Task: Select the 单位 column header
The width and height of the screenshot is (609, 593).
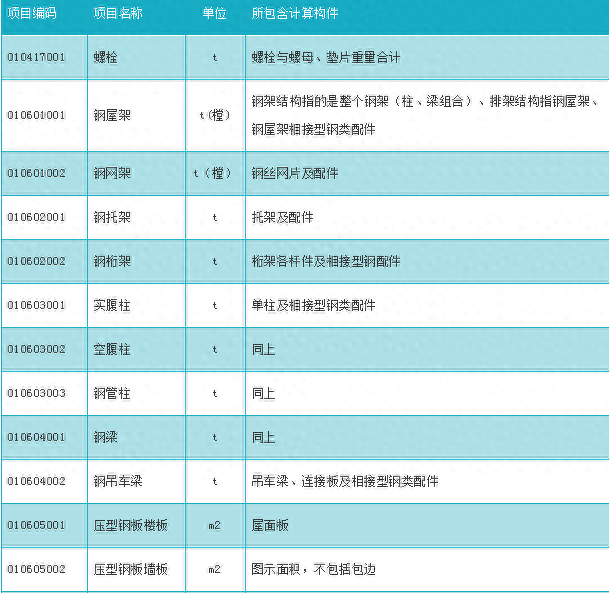Action: coord(214,15)
